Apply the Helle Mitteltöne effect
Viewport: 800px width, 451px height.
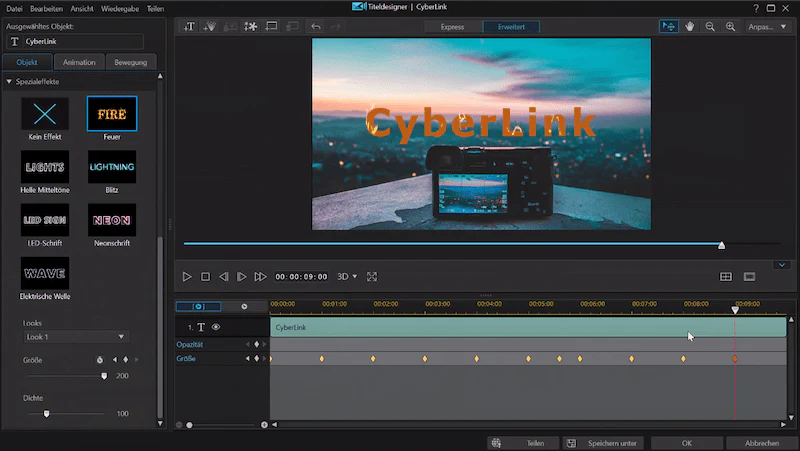click(x=45, y=167)
